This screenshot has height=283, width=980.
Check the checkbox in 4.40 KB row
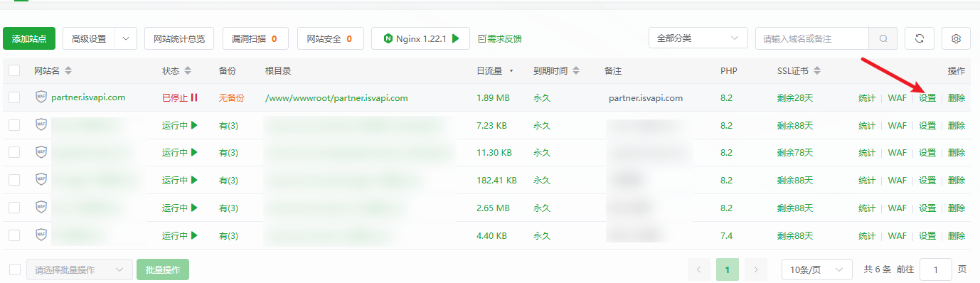pyautogui.click(x=14, y=235)
